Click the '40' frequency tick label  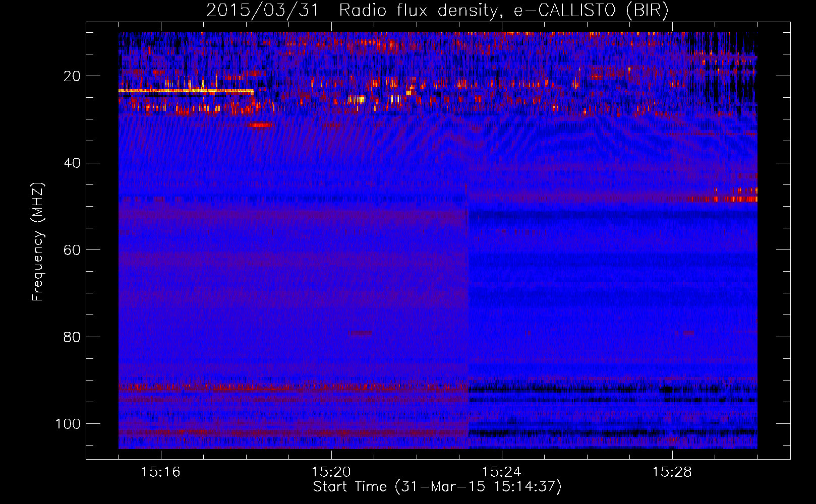(x=73, y=163)
